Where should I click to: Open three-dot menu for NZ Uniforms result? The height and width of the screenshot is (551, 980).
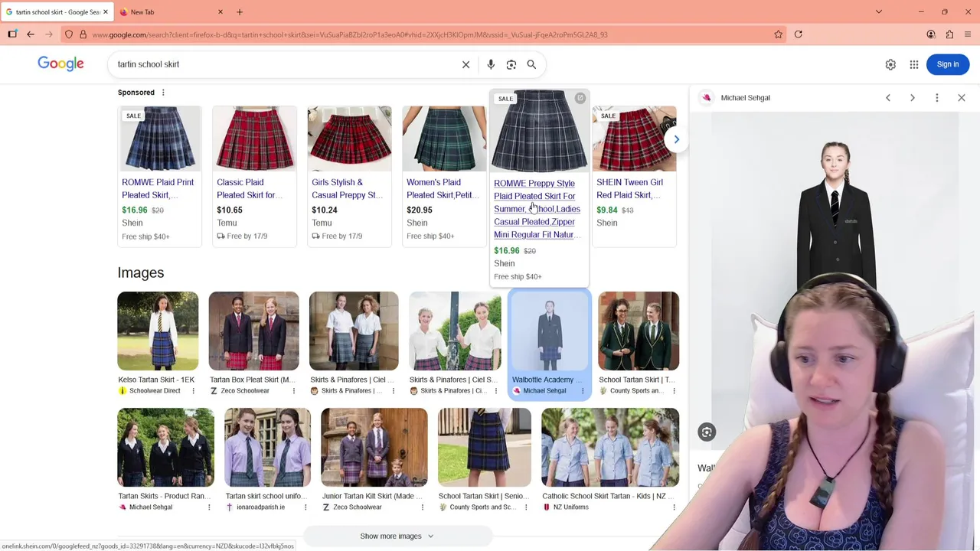[x=674, y=507]
